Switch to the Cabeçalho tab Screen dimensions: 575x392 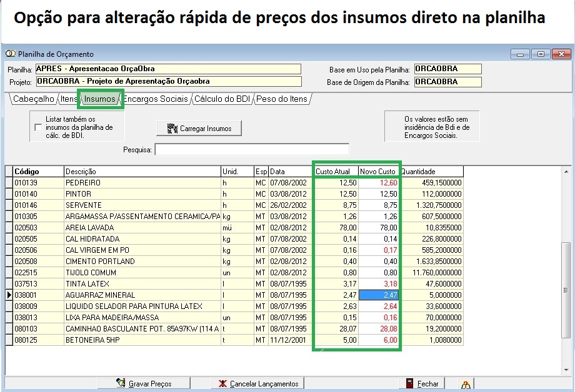pyautogui.click(x=33, y=99)
